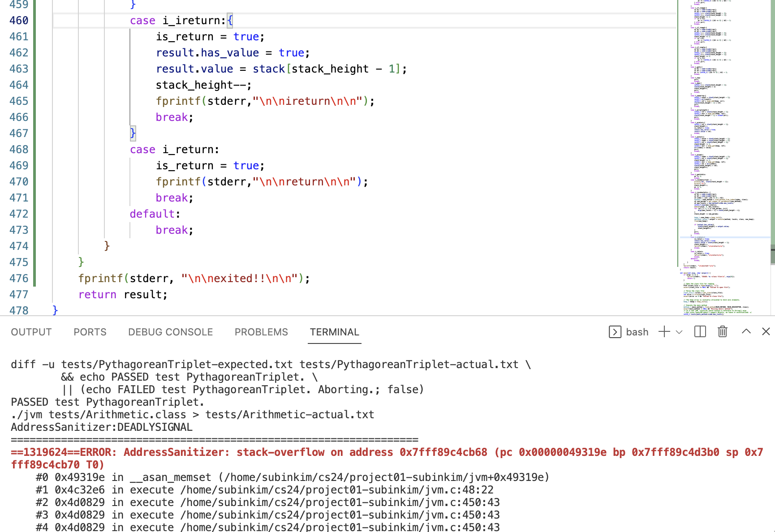
Task: Click the editor vertical scrollbar thumb
Action: click(772, 254)
